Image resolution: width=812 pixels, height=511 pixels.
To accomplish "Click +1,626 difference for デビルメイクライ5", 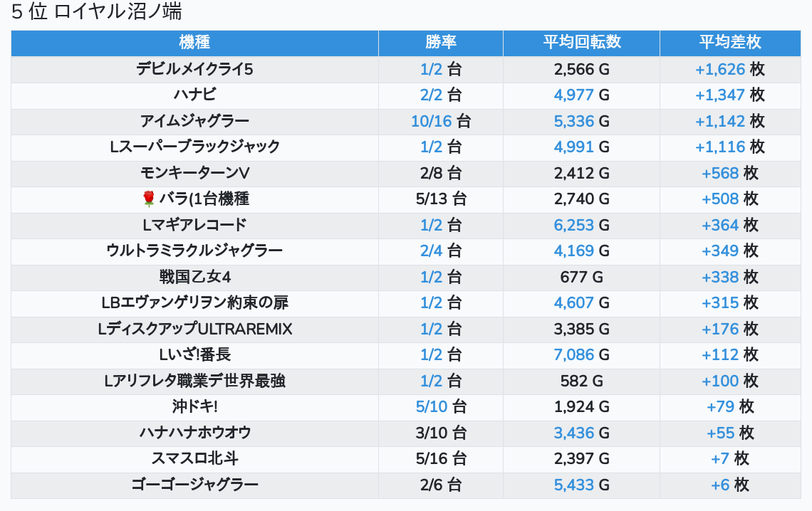I will click(720, 69).
